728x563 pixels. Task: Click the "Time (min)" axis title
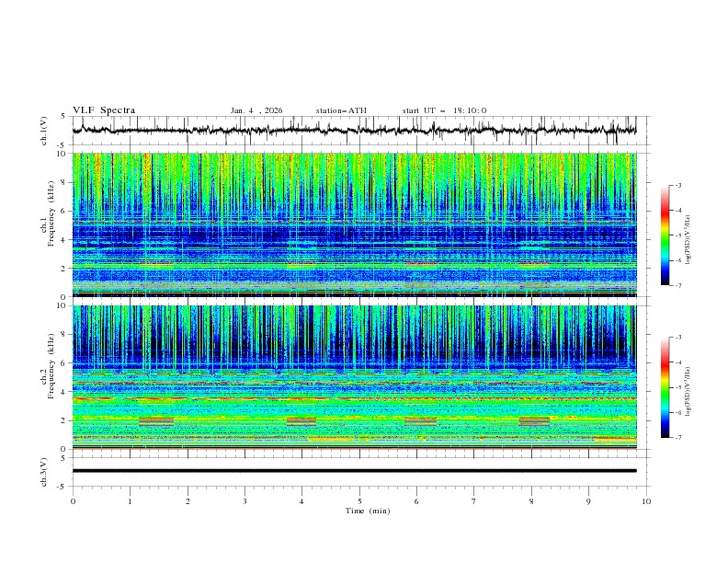[x=368, y=511]
